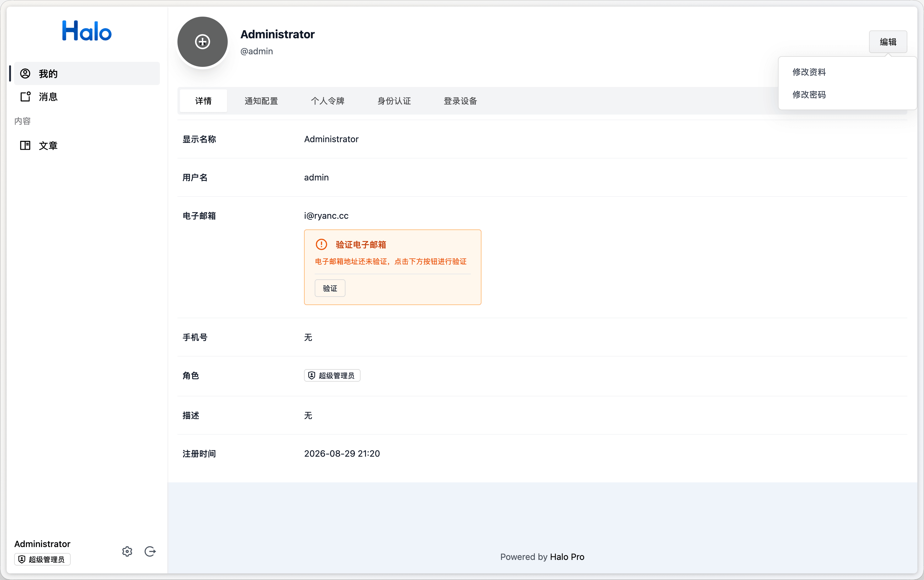Switch to the 详情 tab
This screenshot has height=580, width=924.
click(204, 101)
